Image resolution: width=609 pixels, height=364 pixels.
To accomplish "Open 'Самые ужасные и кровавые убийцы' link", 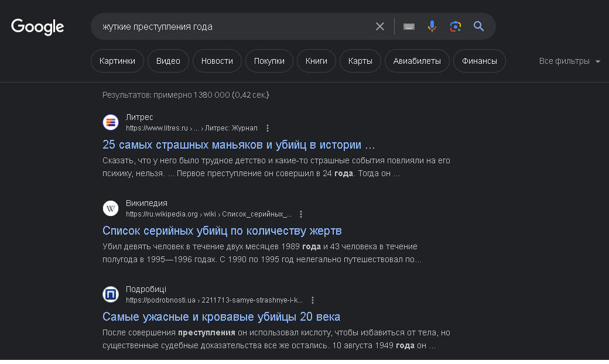I will point(221,317).
